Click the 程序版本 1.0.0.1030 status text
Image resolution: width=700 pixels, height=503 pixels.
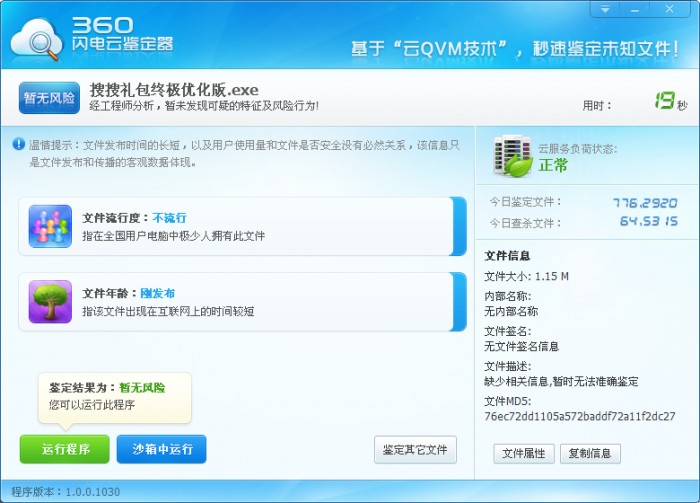click(x=66, y=492)
